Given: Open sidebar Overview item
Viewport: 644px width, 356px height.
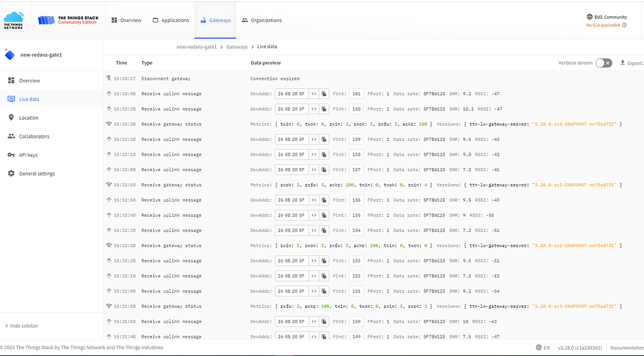Looking at the screenshot, I should point(52,80).
